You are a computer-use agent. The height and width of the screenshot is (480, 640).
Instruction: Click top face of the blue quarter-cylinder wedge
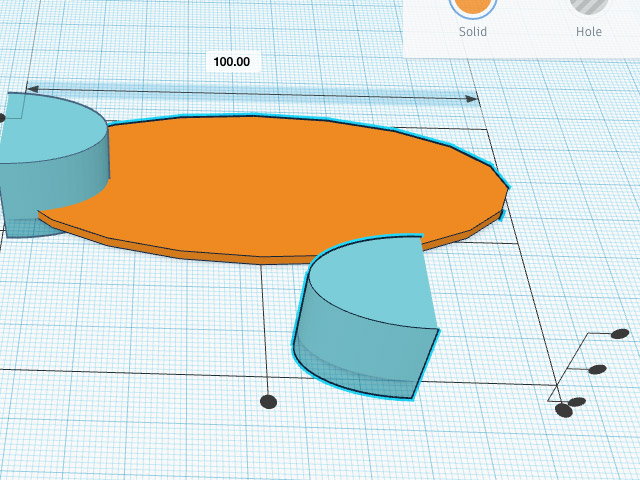(380, 285)
